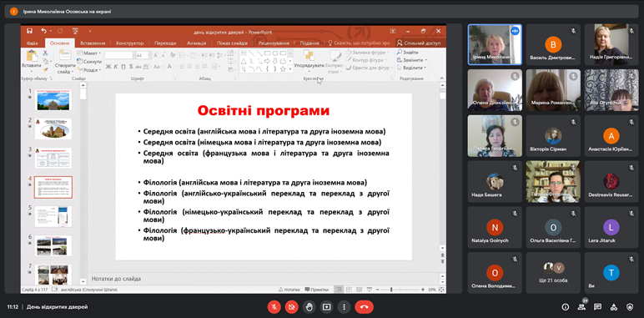Screen dimensions: 644x318
Task: Open the font size 44 dropdown
Action: [149, 55]
